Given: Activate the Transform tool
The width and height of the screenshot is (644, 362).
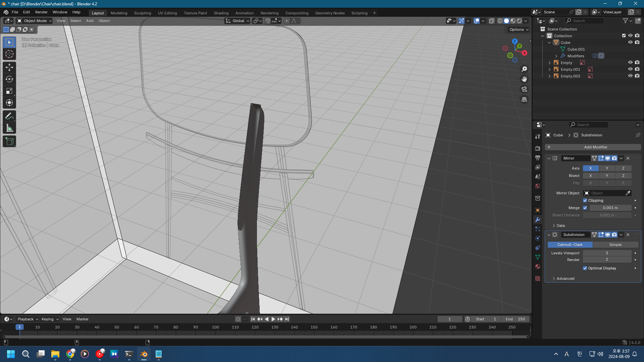Looking at the screenshot, I should pyautogui.click(x=9, y=103).
